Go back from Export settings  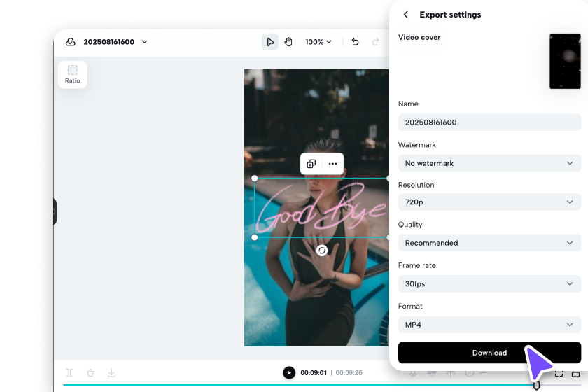coord(406,15)
